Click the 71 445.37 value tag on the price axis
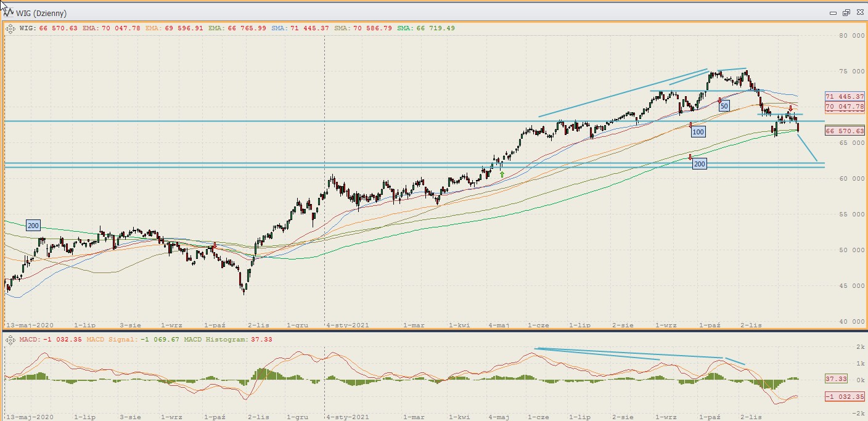The height and width of the screenshot is (421, 868). coord(844,97)
